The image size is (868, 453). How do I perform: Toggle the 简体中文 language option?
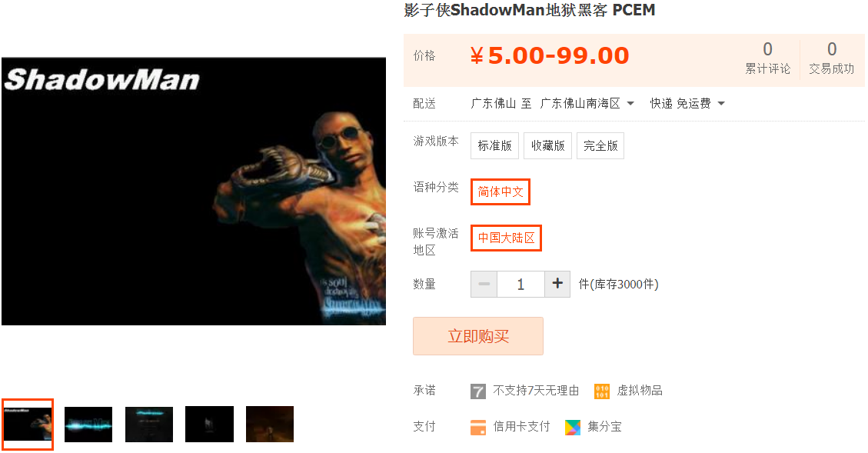tap(501, 192)
